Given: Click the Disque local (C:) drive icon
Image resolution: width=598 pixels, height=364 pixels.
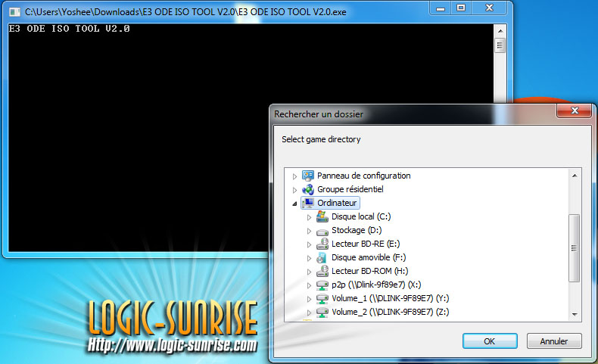Looking at the screenshot, I should point(322,216).
